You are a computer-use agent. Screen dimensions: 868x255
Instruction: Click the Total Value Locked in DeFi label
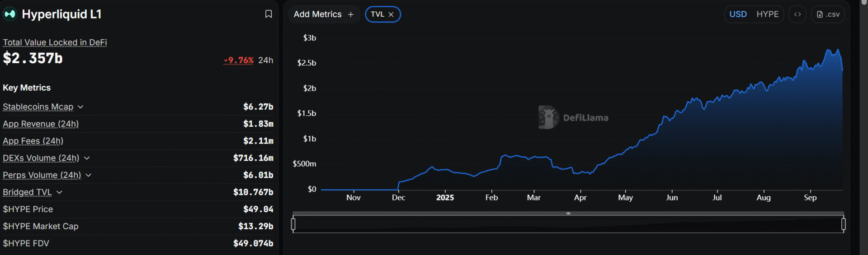coord(55,42)
